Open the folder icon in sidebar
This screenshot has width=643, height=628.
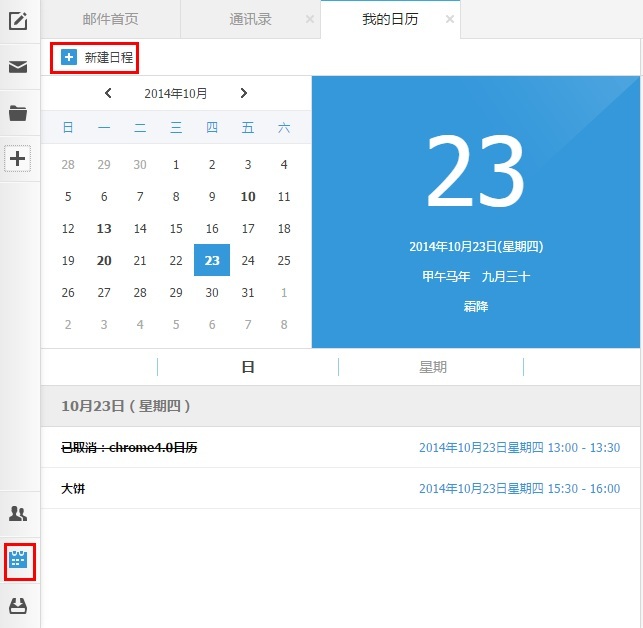18,113
